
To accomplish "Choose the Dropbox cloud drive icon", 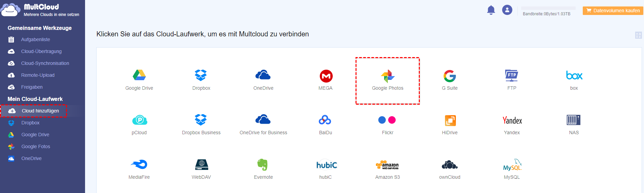I will click(201, 75).
